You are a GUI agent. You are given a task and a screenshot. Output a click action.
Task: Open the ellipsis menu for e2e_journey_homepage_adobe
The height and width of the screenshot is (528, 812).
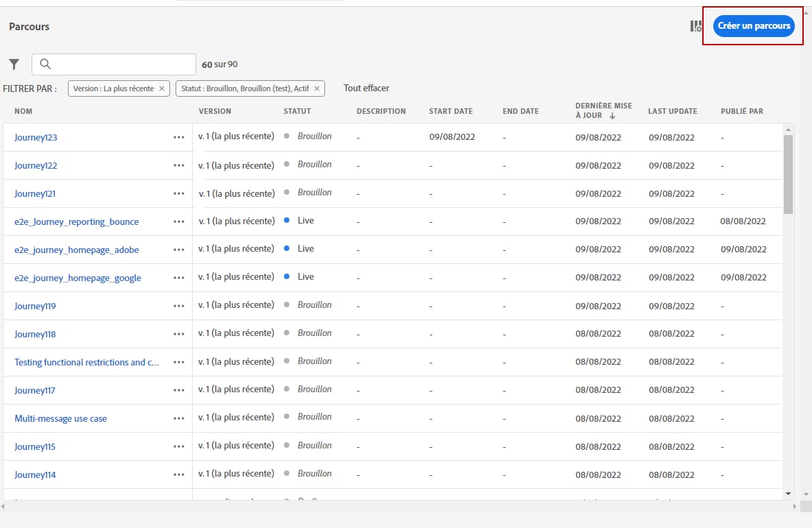pos(179,249)
